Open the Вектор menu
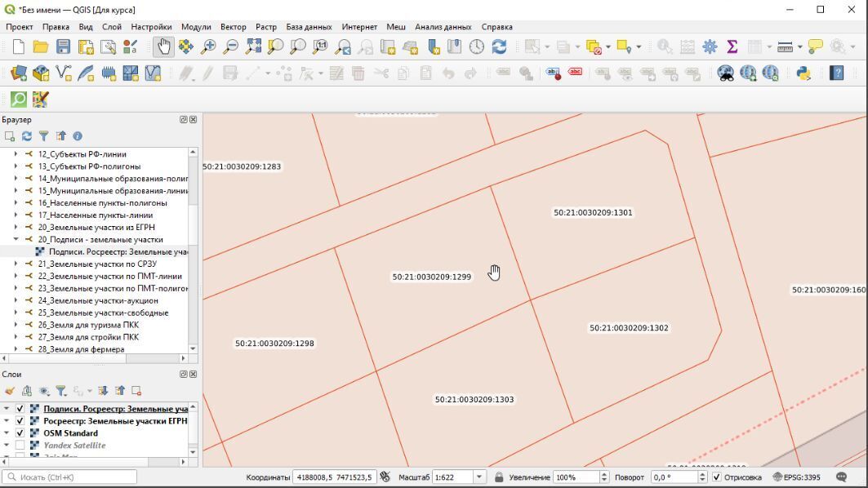 233,27
